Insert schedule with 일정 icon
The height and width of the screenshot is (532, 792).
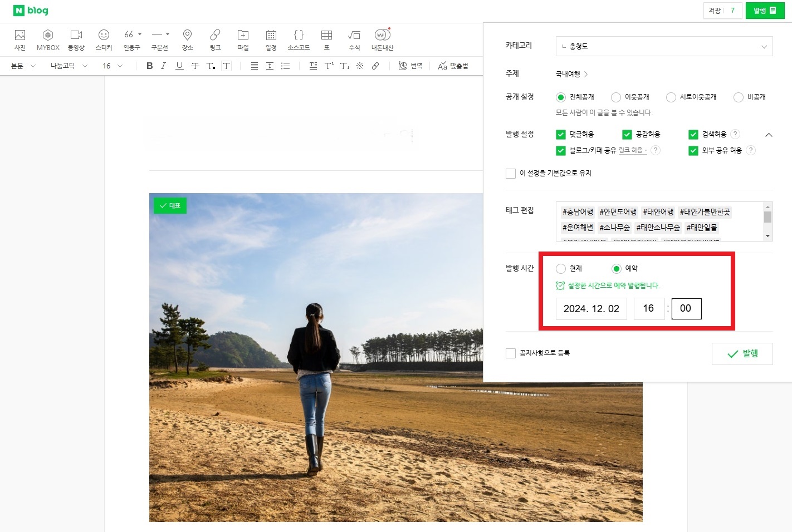[271, 40]
